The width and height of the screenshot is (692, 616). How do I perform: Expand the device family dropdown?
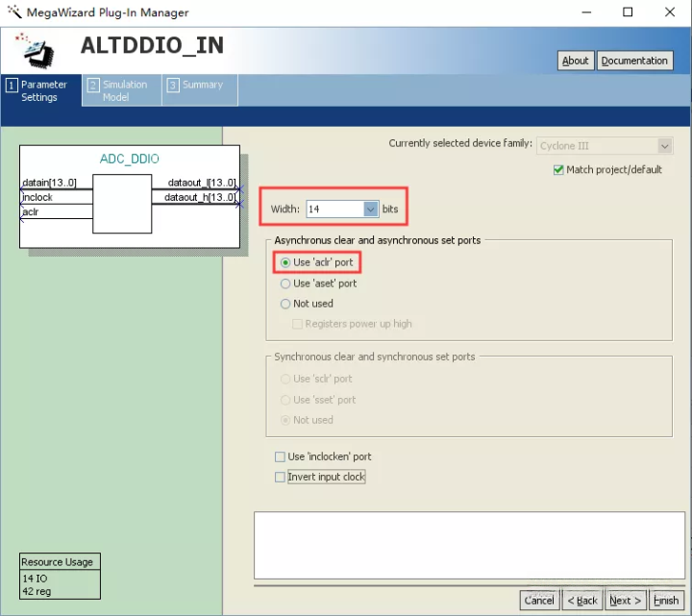tap(665, 146)
